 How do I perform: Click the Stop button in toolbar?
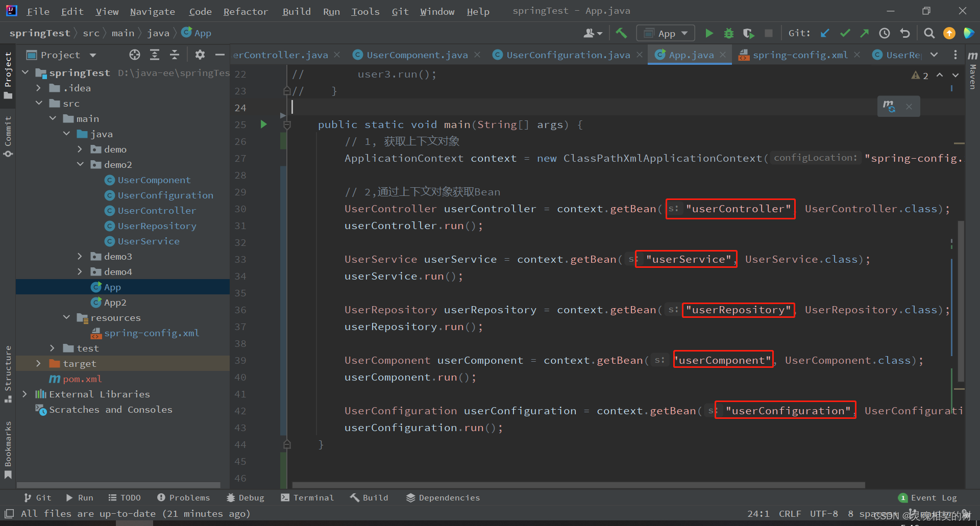click(x=768, y=33)
